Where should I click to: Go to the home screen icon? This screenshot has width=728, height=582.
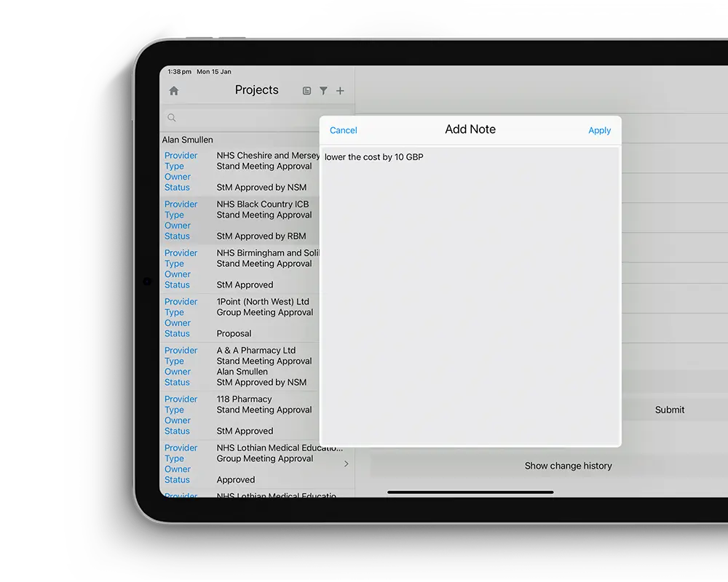click(x=174, y=90)
